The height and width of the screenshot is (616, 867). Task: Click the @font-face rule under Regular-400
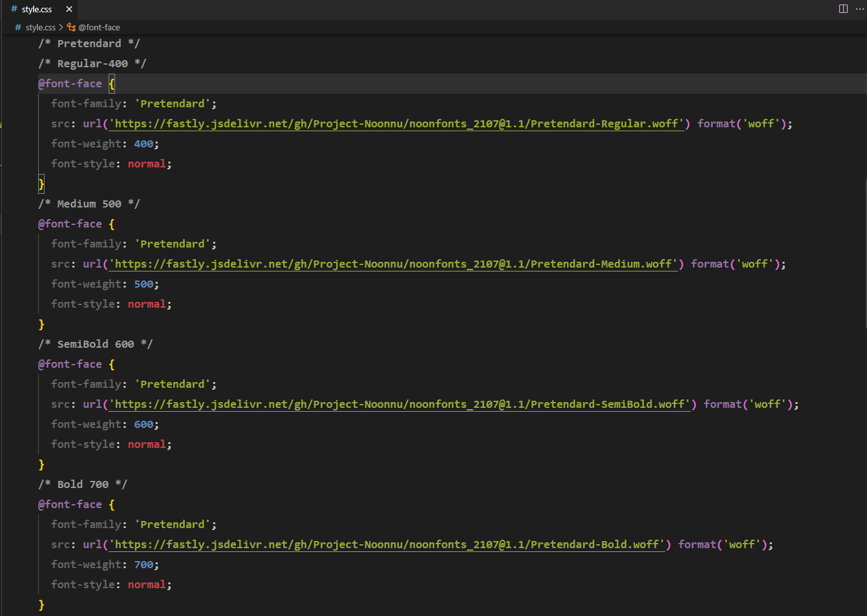click(x=70, y=83)
